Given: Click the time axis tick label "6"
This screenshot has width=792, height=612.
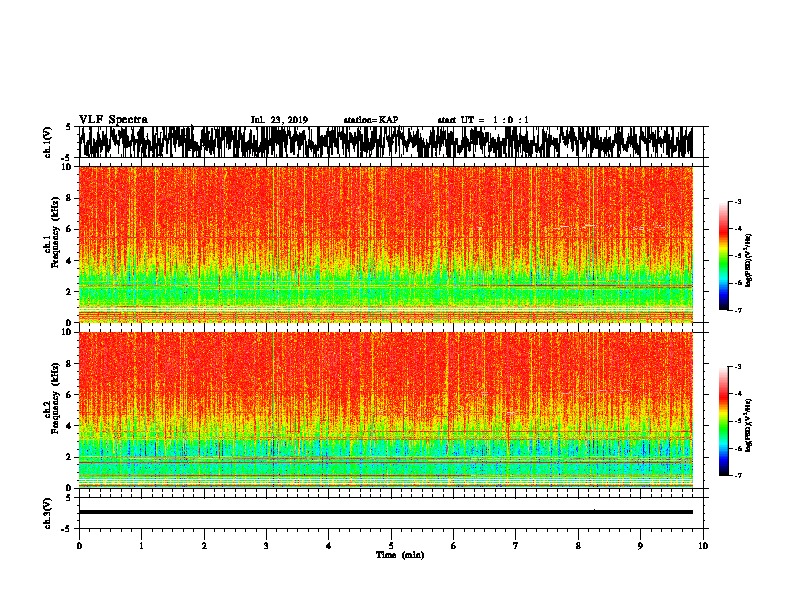Looking at the screenshot, I should click(x=454, y=546).
